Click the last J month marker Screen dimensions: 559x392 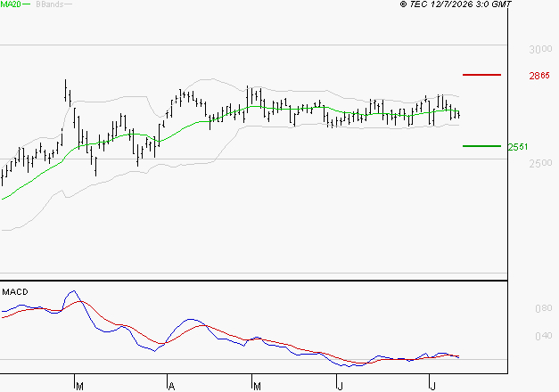click(x=432, y=387)
